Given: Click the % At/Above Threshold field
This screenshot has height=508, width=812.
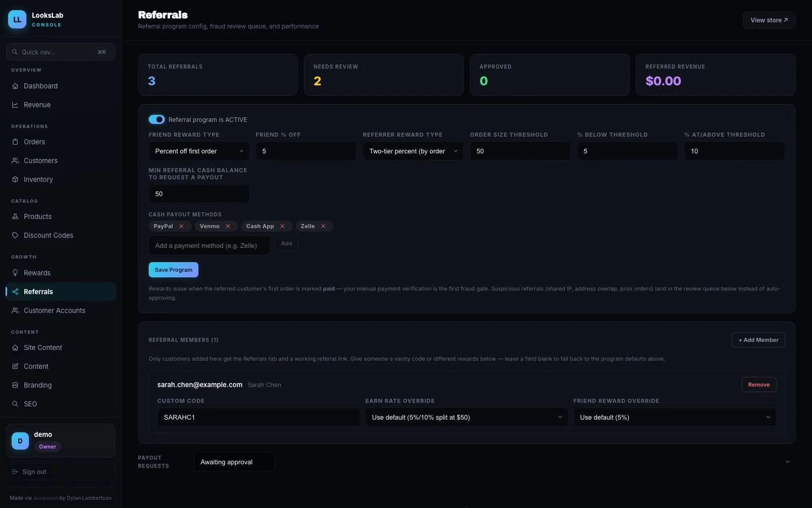Looking at the screenshot, I should tap(734, 151).
